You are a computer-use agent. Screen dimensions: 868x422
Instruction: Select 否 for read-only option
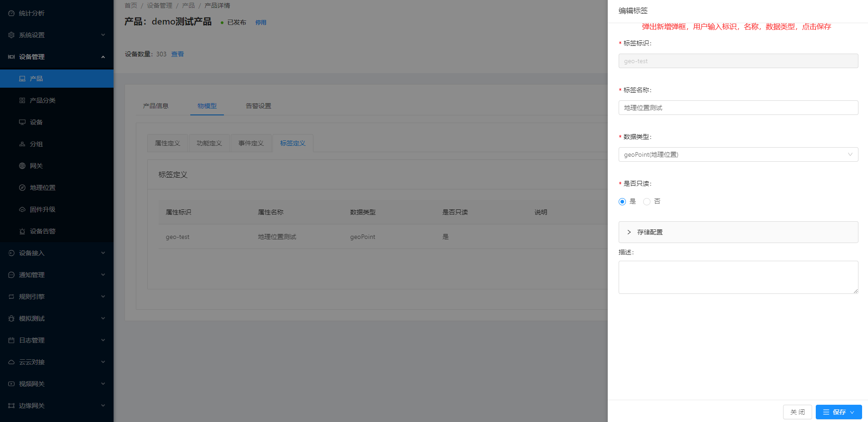pyautogui.click(x=646, y=201)
